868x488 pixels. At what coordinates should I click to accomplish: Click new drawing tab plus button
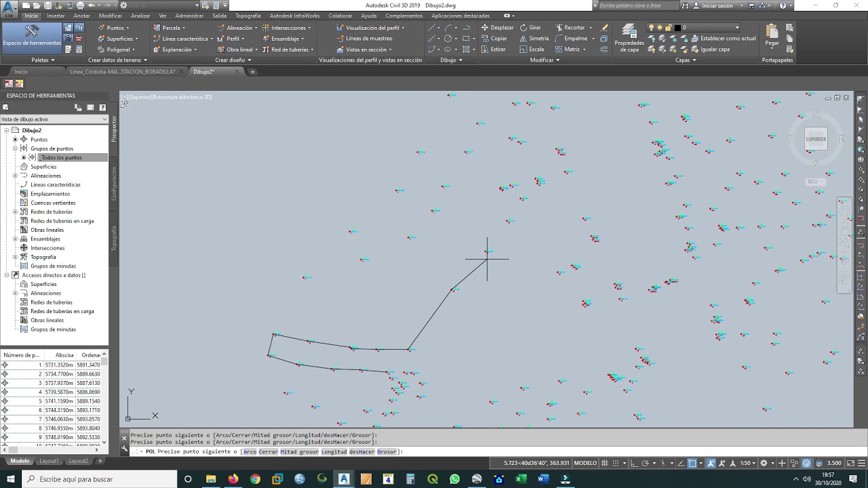click(x=252, y=72)
